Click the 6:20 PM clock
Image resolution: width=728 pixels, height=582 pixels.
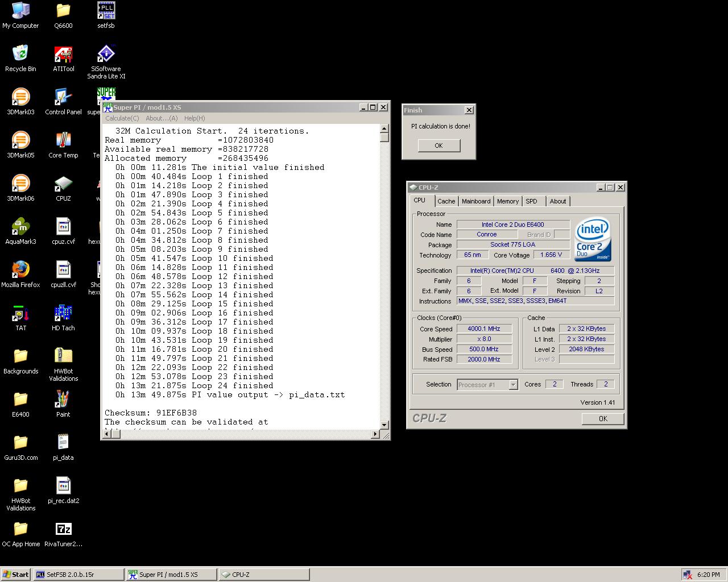[x=708, y=575]
